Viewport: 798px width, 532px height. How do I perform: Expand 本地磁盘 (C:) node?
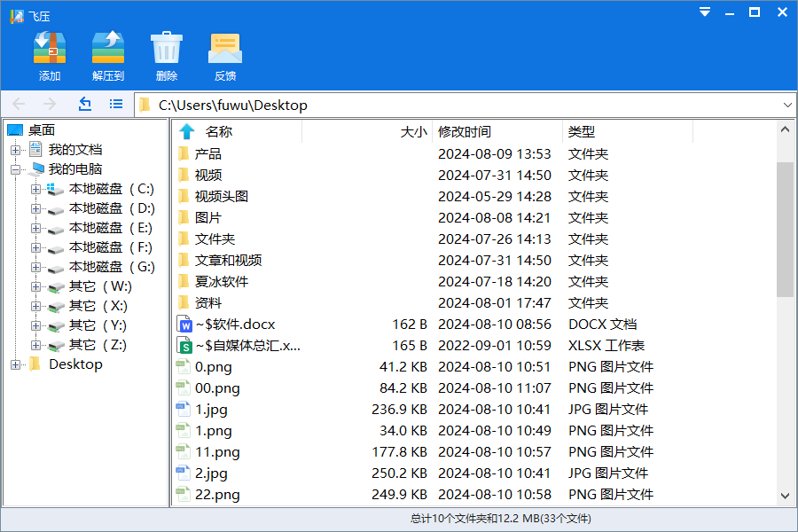pos(35,190)
